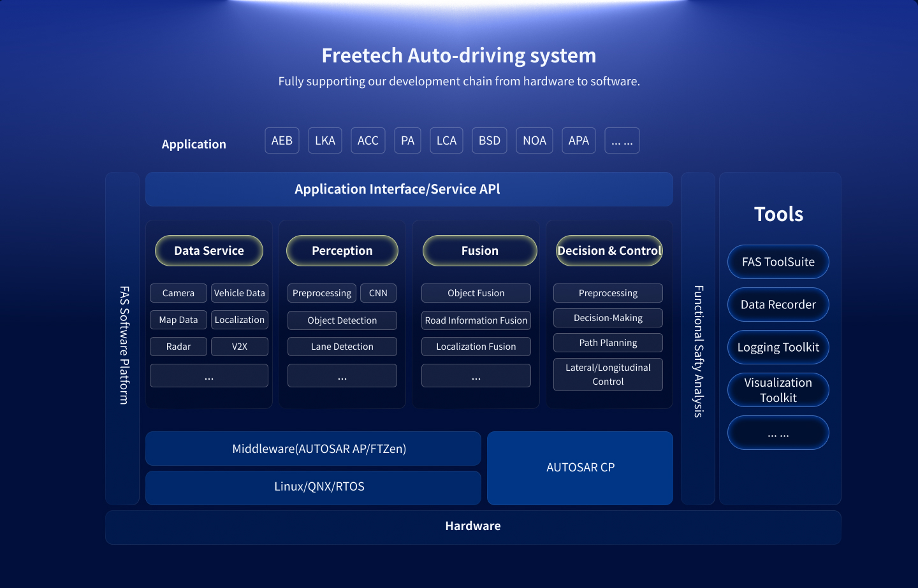The image size is (918, 588).
Task: Click the ellipsis box after APA
Action: click(622, 140)
